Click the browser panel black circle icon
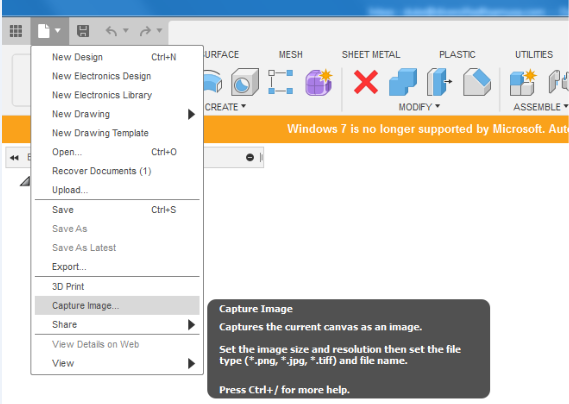 pyautogui.click(x=250, y=157)
